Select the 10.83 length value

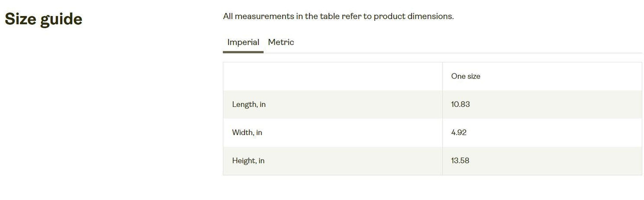point(460,104)
